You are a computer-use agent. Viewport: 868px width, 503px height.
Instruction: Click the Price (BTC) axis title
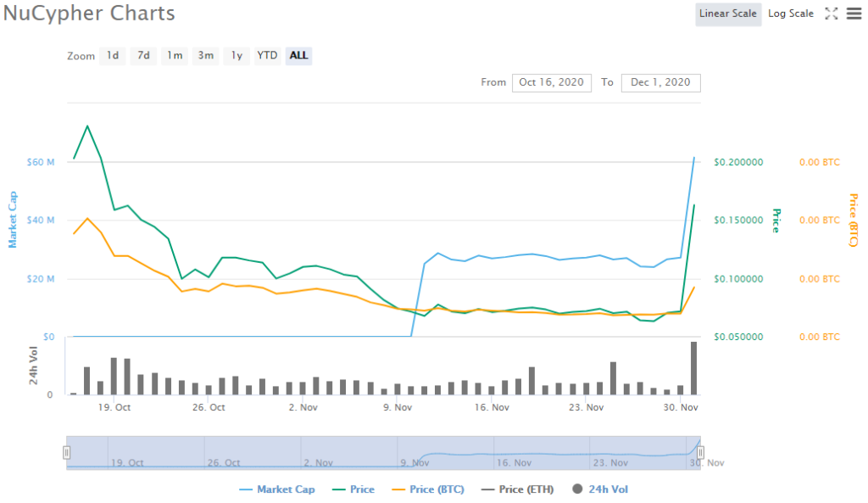pos(854,220)
